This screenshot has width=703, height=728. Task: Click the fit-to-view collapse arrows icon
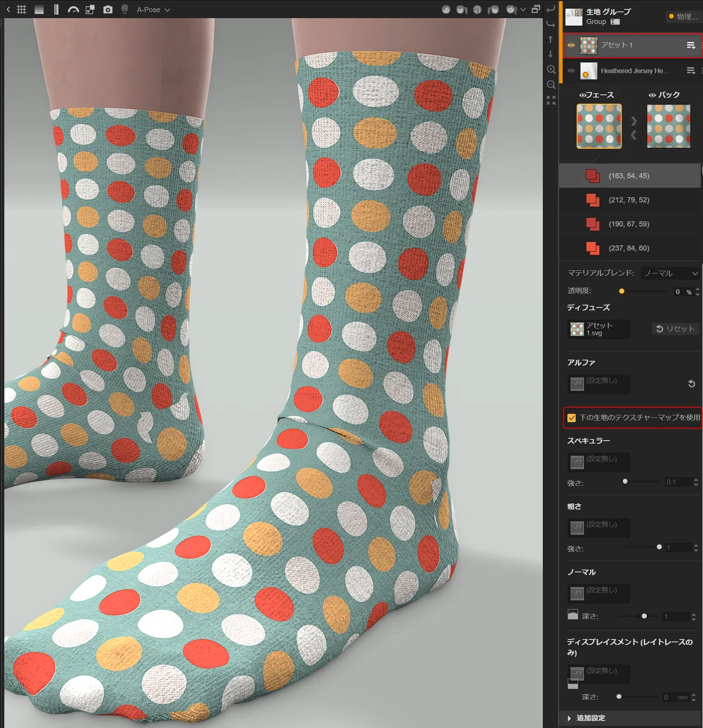(x=551, y=100)
